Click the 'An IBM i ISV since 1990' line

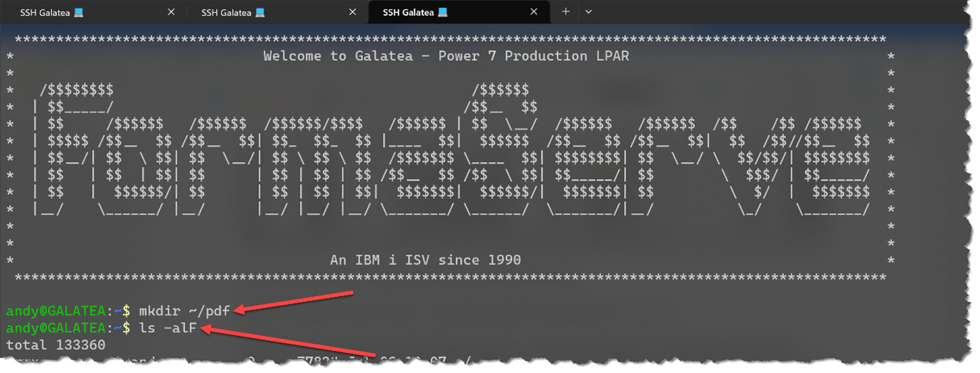tap(425, 260)
